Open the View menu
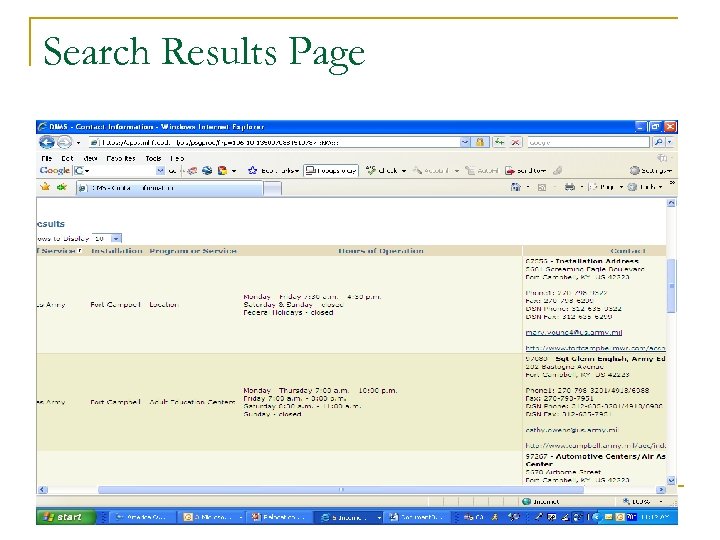This screenshot has height=540, width=720. (90, 158)
